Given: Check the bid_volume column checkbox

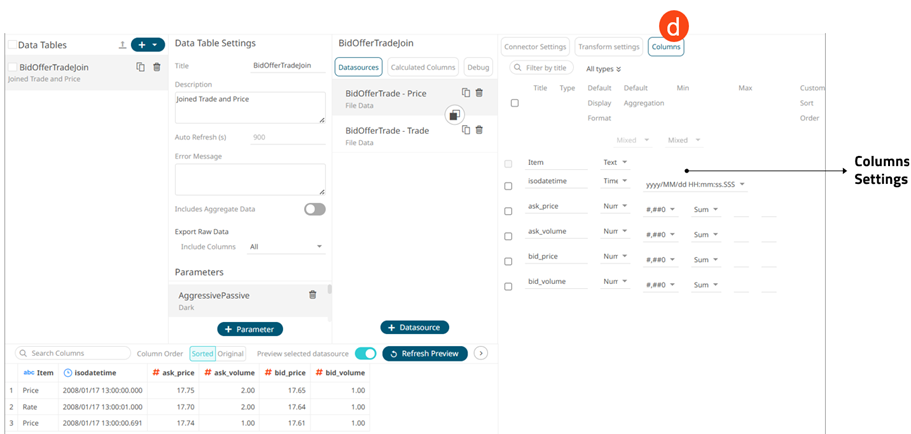Looking at the screenshot, I should (x=508, y=286).
